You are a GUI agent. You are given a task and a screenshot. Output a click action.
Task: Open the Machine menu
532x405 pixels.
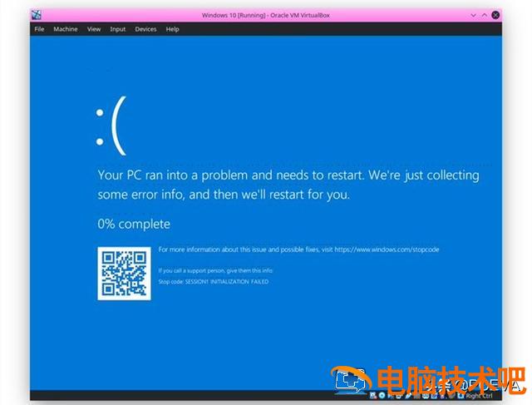(66, 29)
